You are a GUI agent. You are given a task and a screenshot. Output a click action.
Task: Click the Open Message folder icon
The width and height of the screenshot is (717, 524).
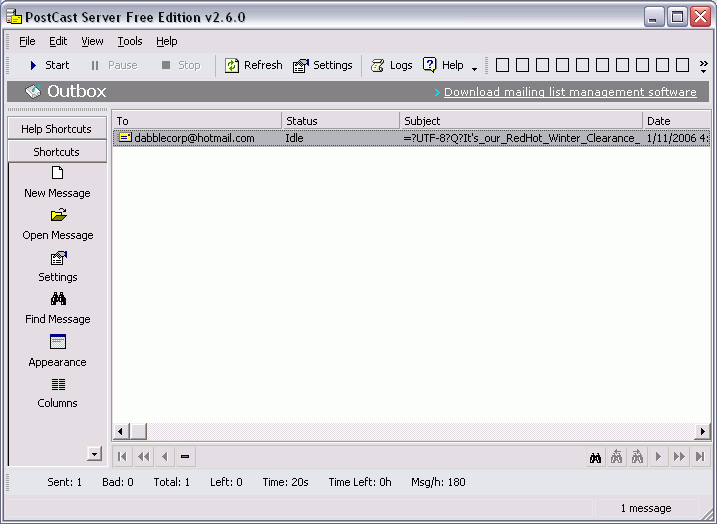coord(58,215)
